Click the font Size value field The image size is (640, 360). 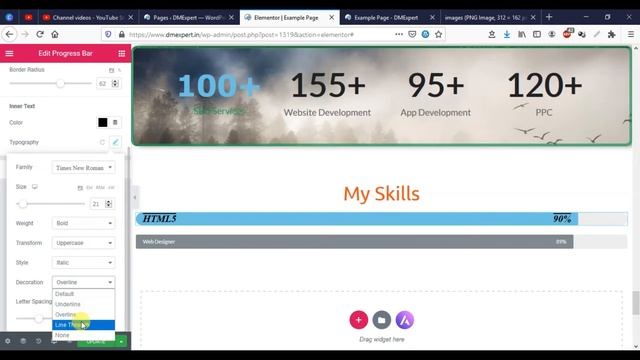tap(101, 204)
